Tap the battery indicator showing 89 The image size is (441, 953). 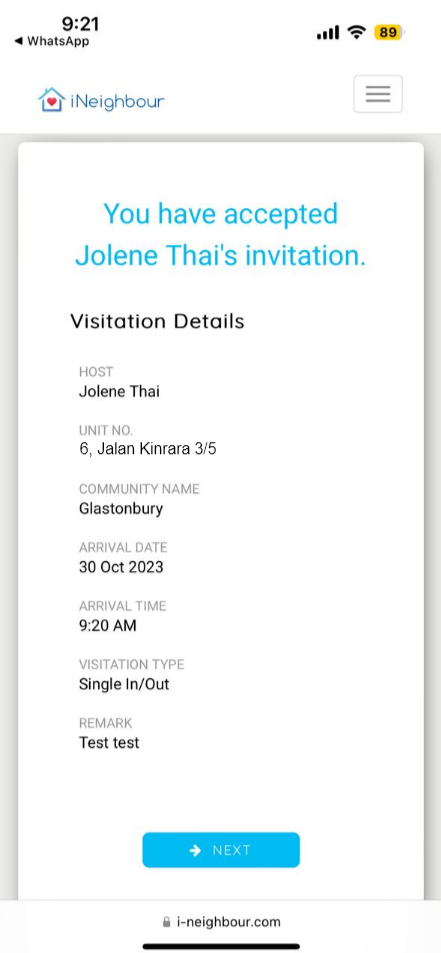[x=388, y=32]
